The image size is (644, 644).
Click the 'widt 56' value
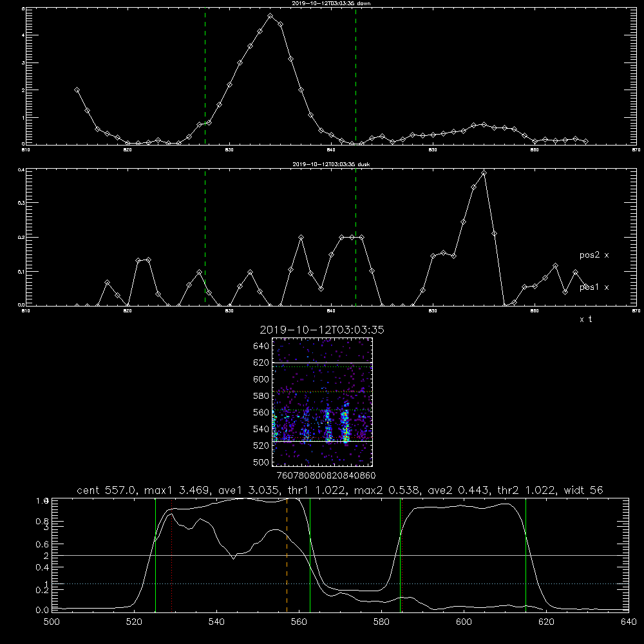click(x=583, y=490)
